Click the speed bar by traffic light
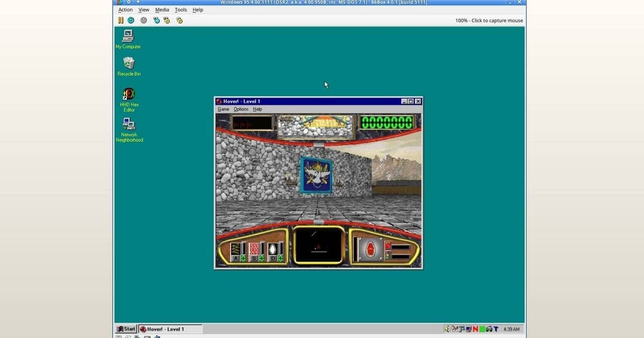This screenshot has width=644, height=338. click(401, 256)
